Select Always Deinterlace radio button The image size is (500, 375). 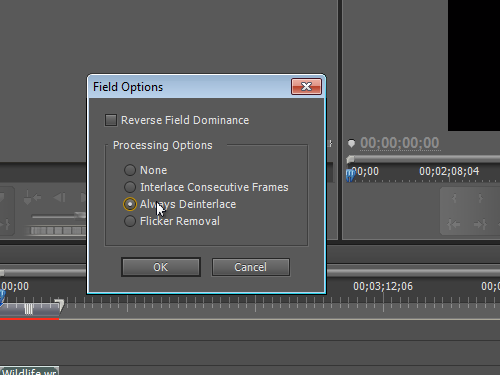pyautogui.click(x=130, y=204)
